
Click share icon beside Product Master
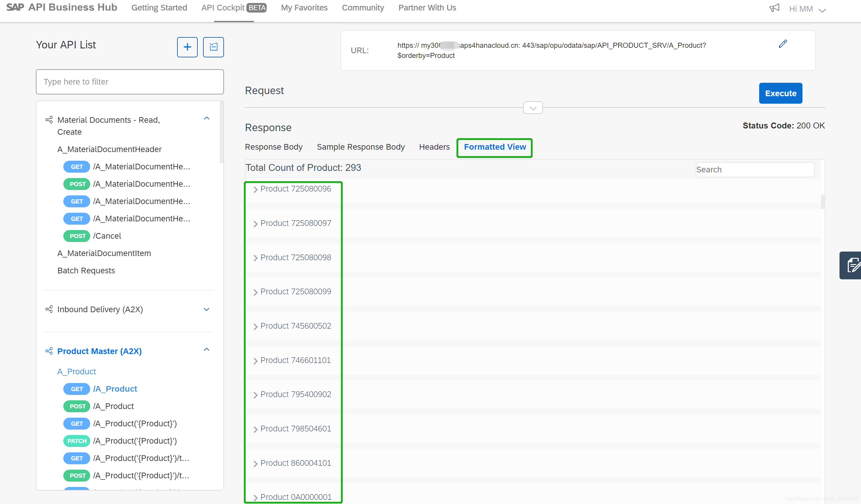49,351
